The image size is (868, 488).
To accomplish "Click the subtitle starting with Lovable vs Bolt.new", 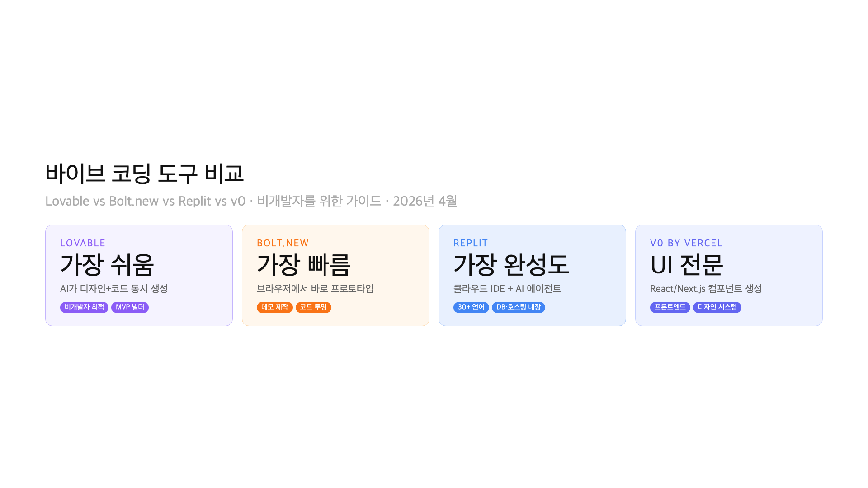I will 251,201.
